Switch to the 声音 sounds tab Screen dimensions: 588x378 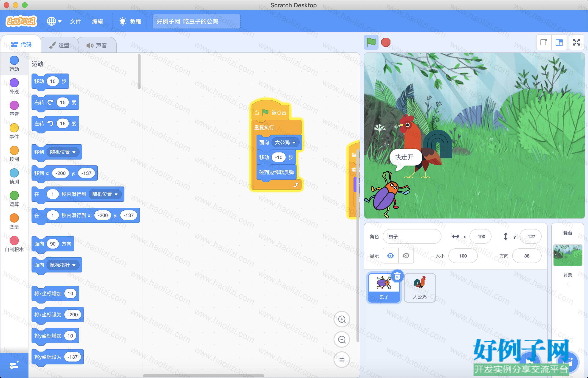[97, 45]
